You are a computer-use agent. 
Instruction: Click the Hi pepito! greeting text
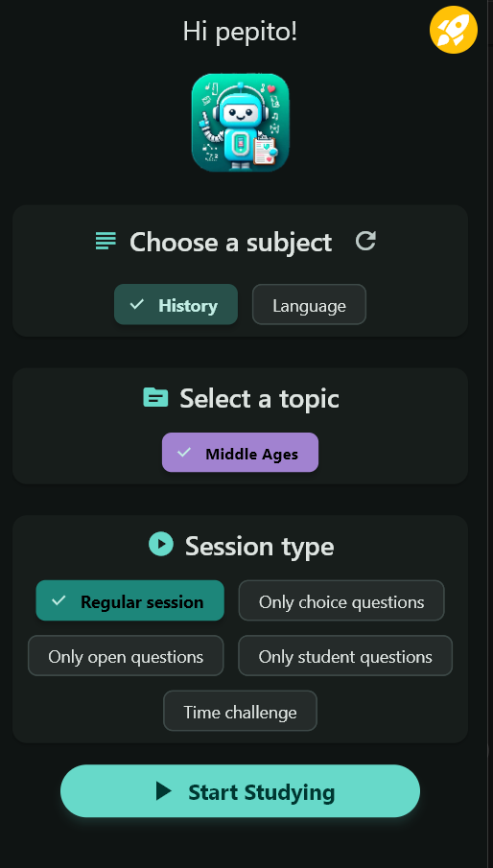240,32
